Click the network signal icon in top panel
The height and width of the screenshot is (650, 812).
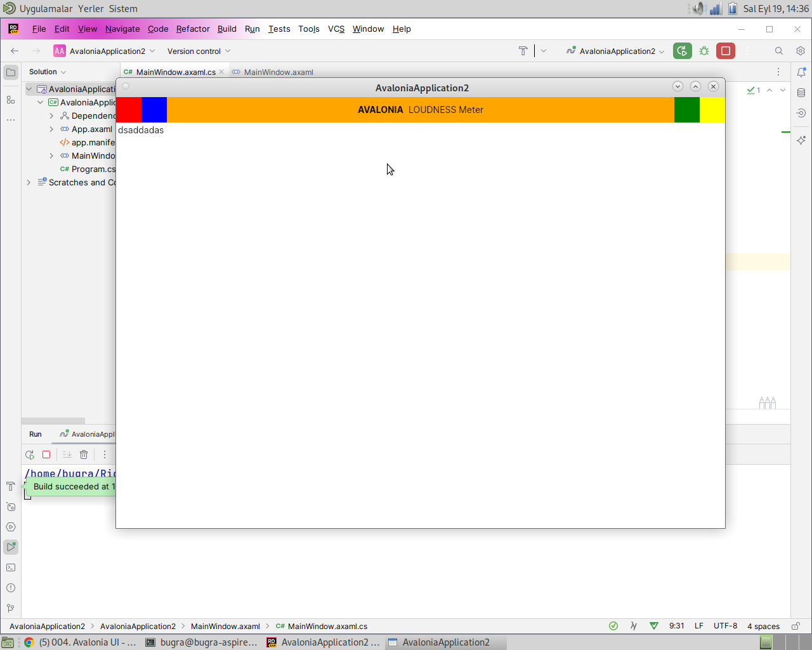pyautogui.click(x=716, y=9)
